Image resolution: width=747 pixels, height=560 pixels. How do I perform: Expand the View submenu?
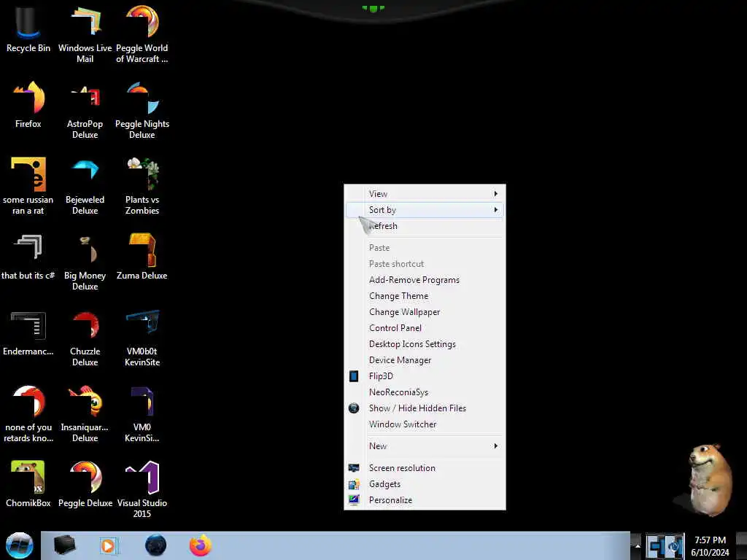[425, 194]
